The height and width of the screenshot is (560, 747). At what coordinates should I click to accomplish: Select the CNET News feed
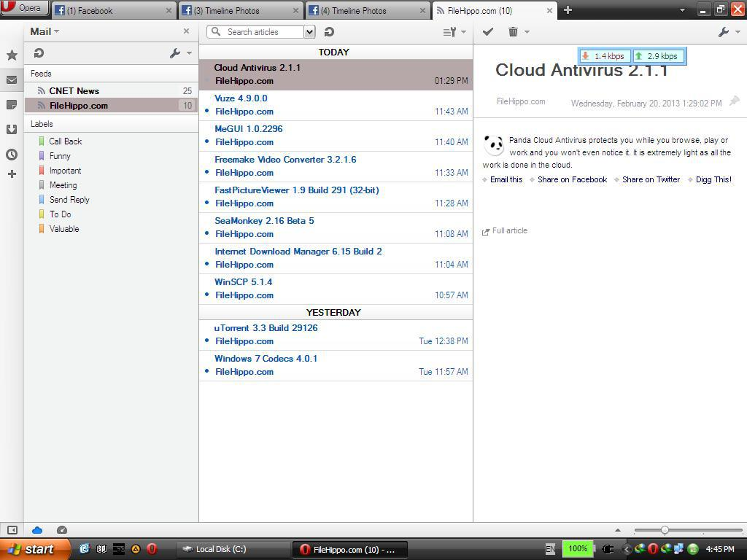(x=111, y=90)
